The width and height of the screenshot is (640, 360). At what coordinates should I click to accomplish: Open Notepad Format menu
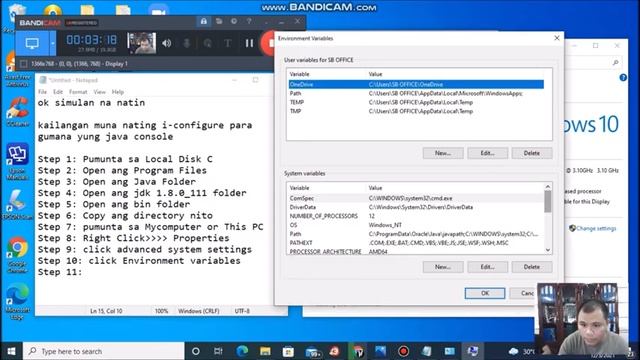coord(78,92)
